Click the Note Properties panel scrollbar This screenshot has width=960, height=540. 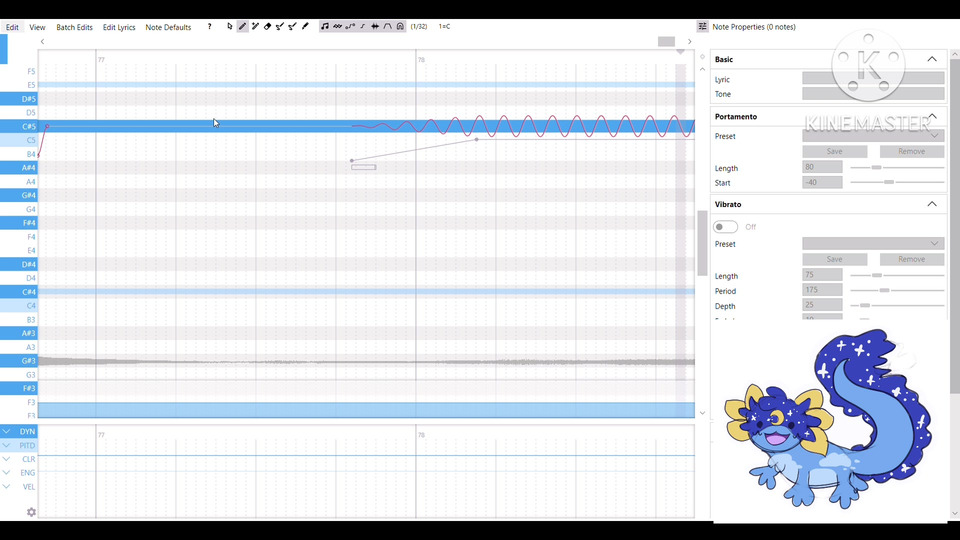tap(954, 227)
